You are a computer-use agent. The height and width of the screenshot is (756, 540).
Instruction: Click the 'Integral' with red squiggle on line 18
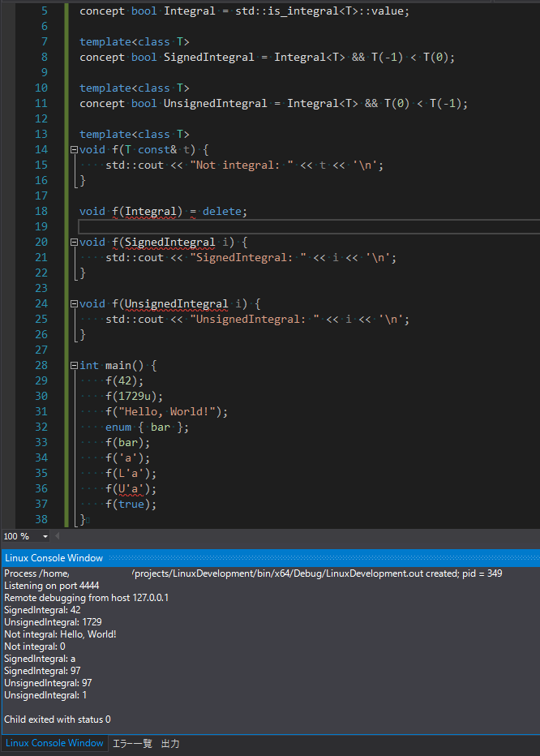click(151, 211)
